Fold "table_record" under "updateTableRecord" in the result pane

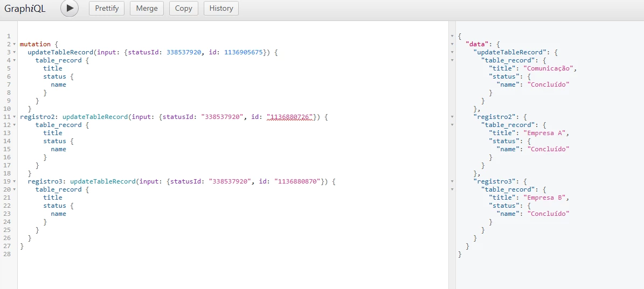coord(452,60)
